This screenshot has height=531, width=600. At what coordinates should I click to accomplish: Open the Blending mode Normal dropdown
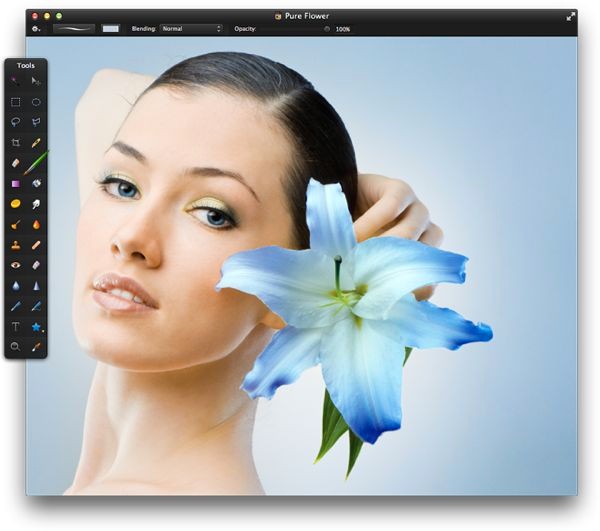pos(191,29)
